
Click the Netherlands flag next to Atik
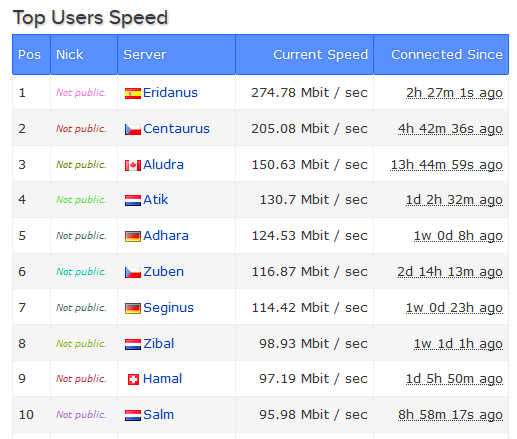(133, 201)
